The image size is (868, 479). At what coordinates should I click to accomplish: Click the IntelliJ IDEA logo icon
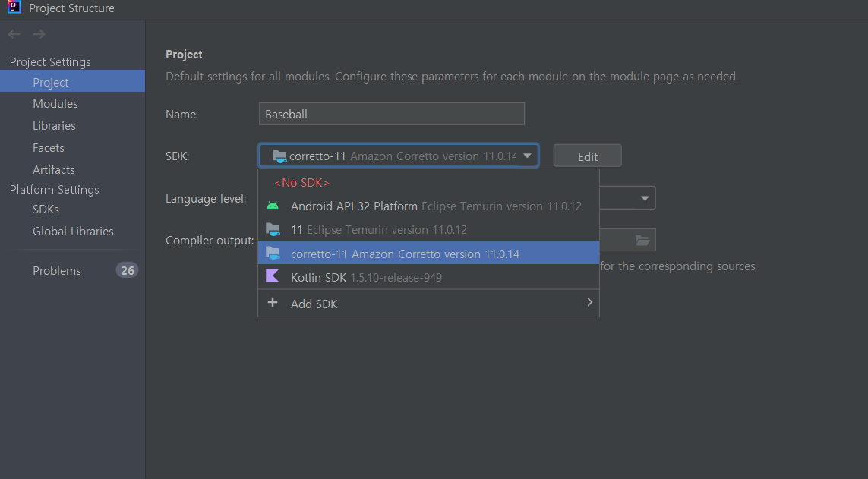[x=14, y=7]
